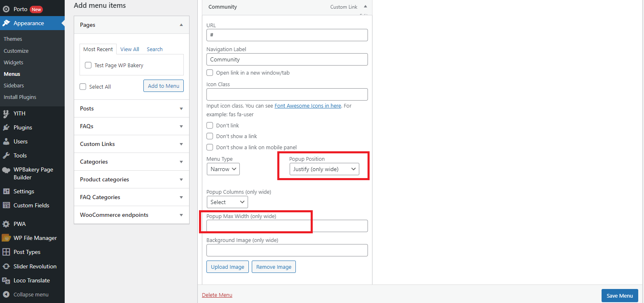This screenshot has width=644, height=303.
Task: Click the Save Menu button
Action: [x=620, y=296]
